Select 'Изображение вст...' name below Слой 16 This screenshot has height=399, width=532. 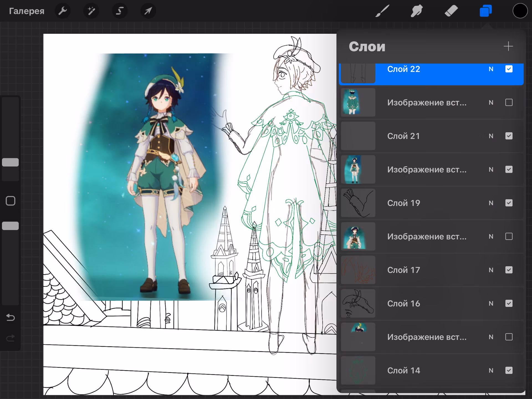tap(427, 337)
